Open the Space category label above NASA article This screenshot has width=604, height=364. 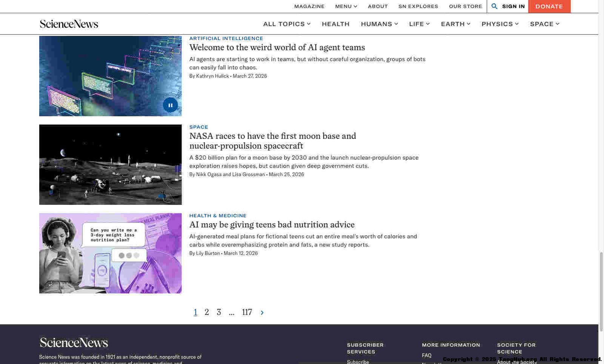coord(199,127)
